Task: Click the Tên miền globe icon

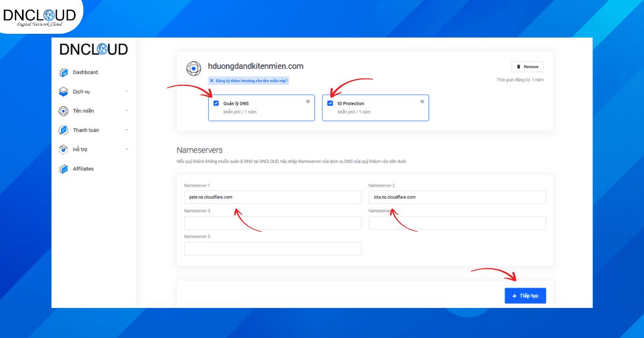Action: point(63,111)
